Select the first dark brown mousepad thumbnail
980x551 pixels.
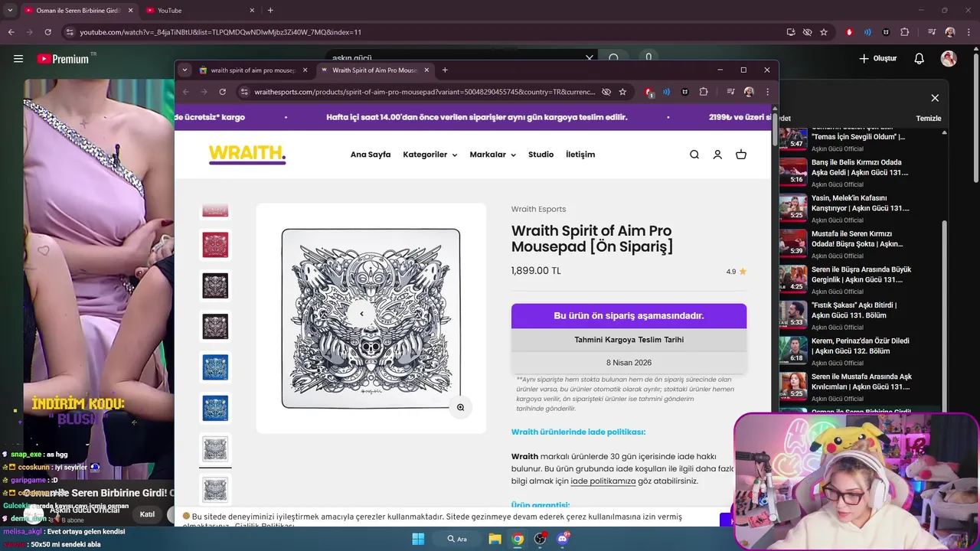(x=215, y=285)
